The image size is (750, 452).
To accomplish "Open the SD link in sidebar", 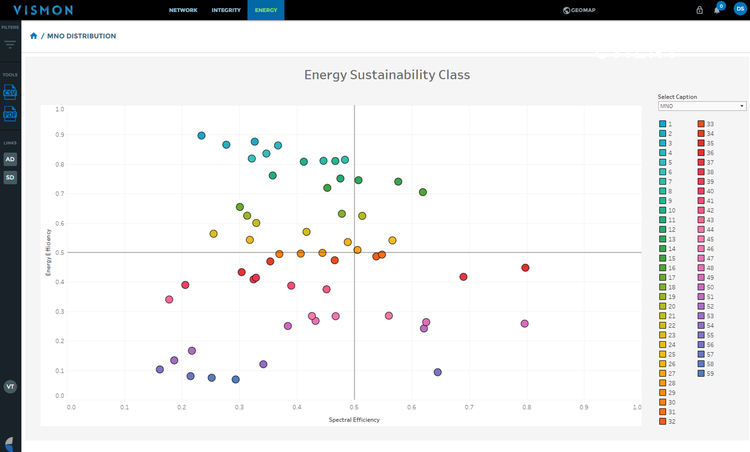I will [10, 177].
